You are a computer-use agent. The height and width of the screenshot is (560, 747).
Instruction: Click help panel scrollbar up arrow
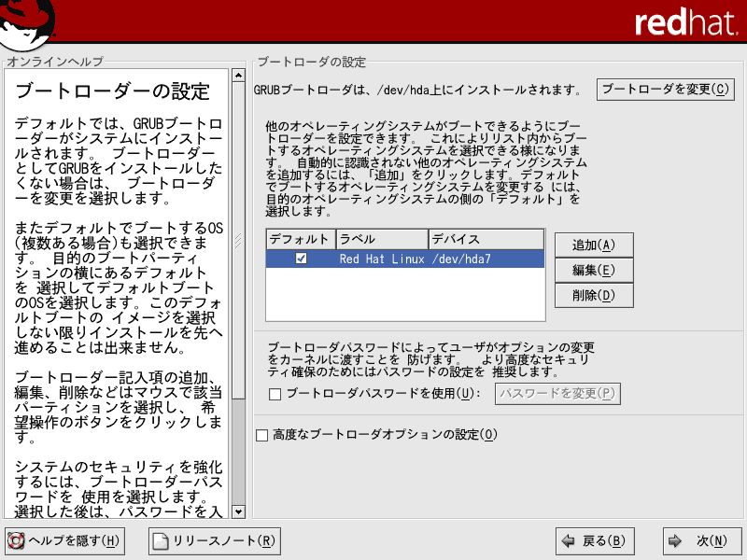[x=238, y=76]
